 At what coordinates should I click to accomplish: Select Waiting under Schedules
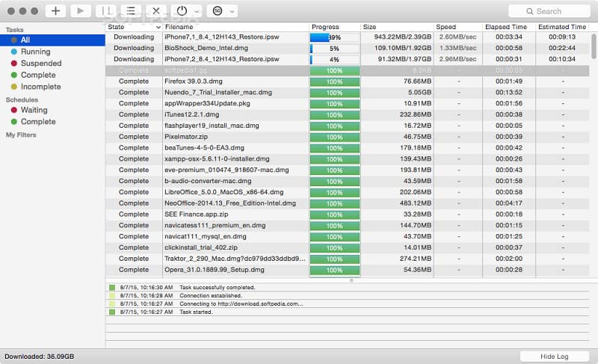point(34,110)
